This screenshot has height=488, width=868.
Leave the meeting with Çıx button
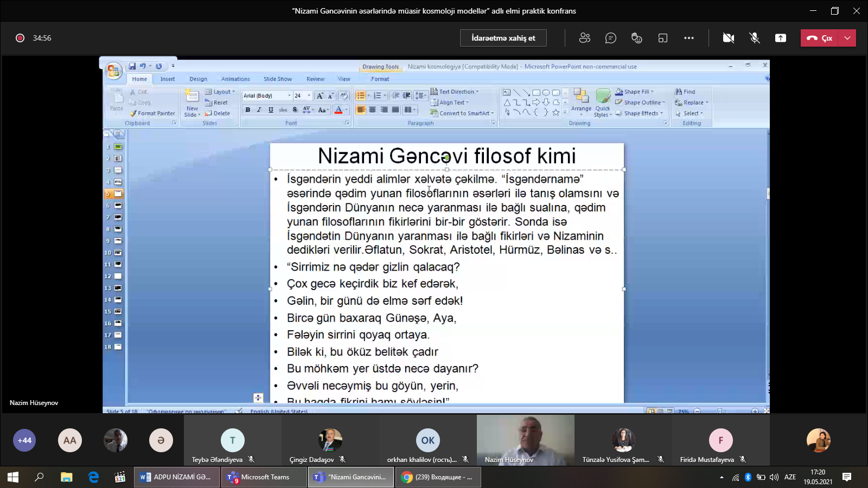[819, 38]
